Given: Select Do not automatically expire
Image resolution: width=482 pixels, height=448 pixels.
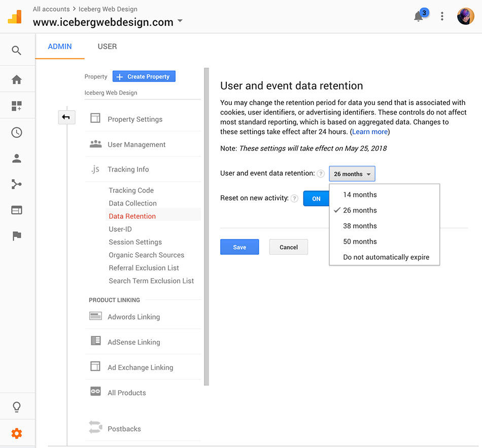Looking at the screenshot, I should click(x=384, y=257).
